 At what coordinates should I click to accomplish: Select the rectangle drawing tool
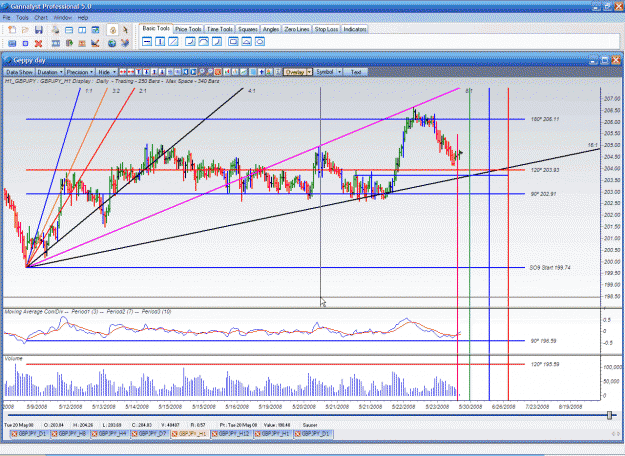tap(233, 41)
